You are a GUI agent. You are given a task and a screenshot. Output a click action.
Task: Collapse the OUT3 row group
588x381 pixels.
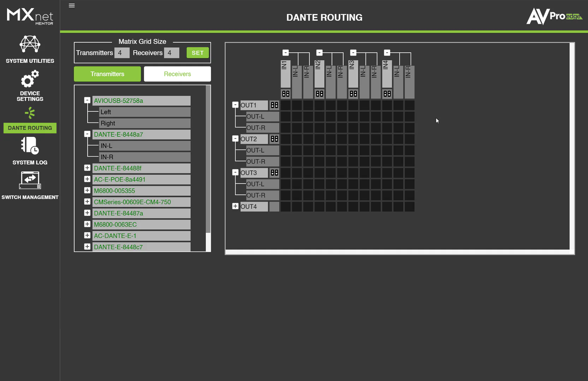pyautogui.click(x=235, y=173)
